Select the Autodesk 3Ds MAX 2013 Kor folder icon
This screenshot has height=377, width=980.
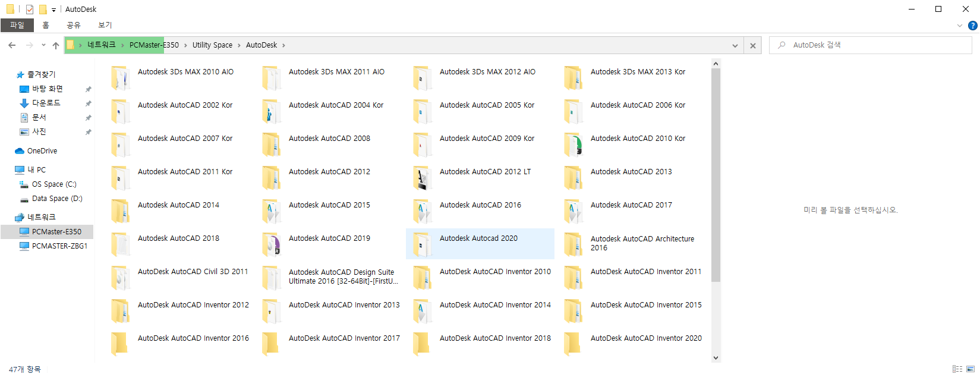(573, 77)
